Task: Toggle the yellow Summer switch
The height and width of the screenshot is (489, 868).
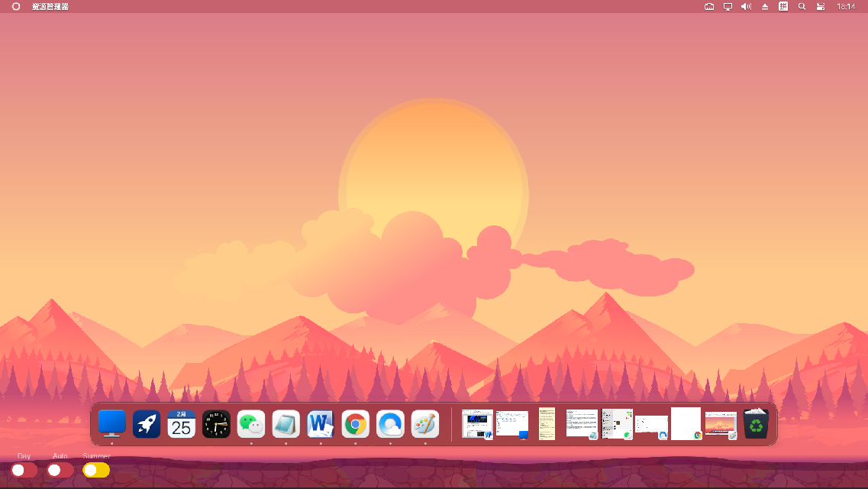Action: (x=96, y=470)
